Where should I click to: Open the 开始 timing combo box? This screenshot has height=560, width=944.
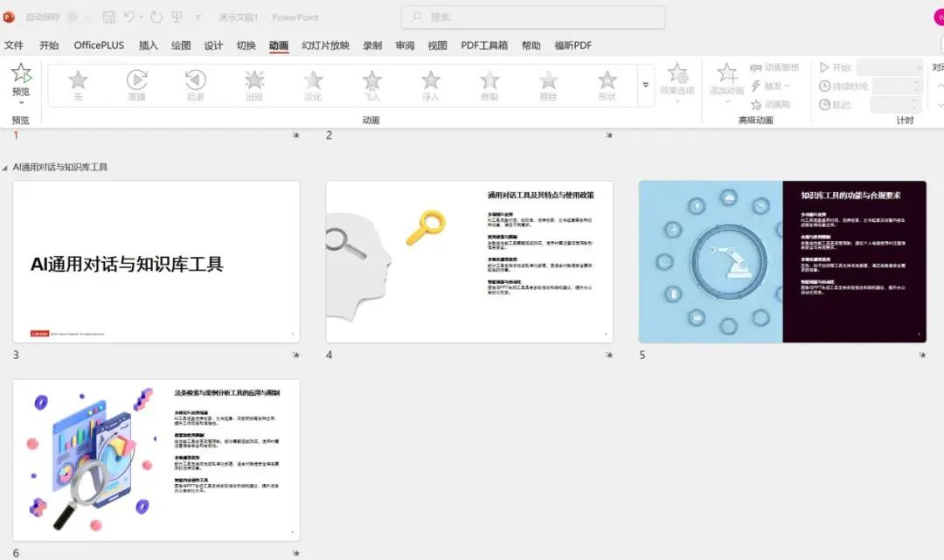(x=890, y=67)
